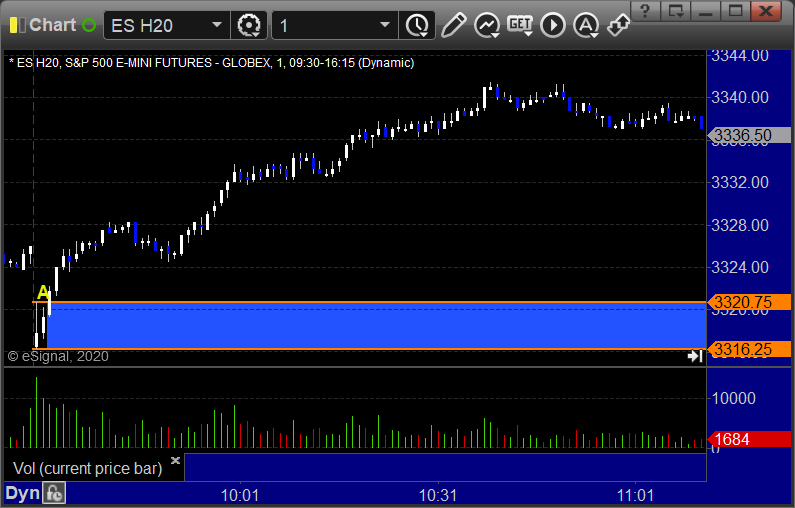The width and height of the screenshot is (795, 508).
Task: Open the time template clock menu
Action: 417,25
